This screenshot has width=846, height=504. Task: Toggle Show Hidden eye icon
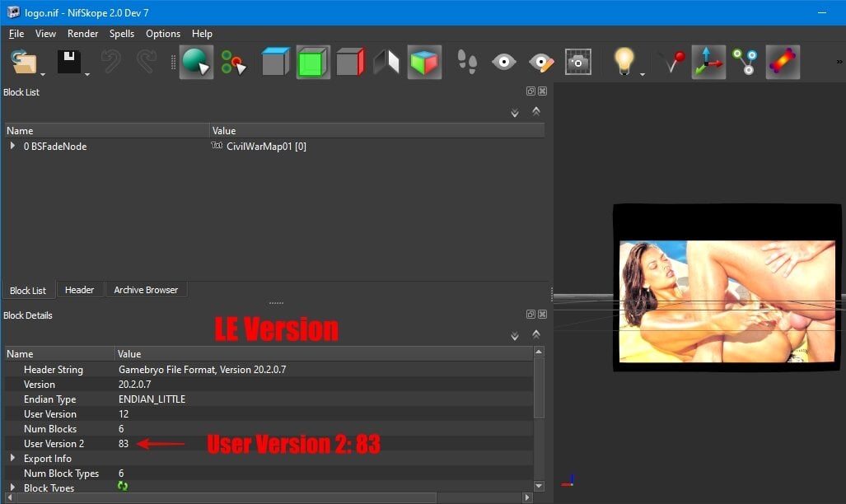click(x=504, y=62)
